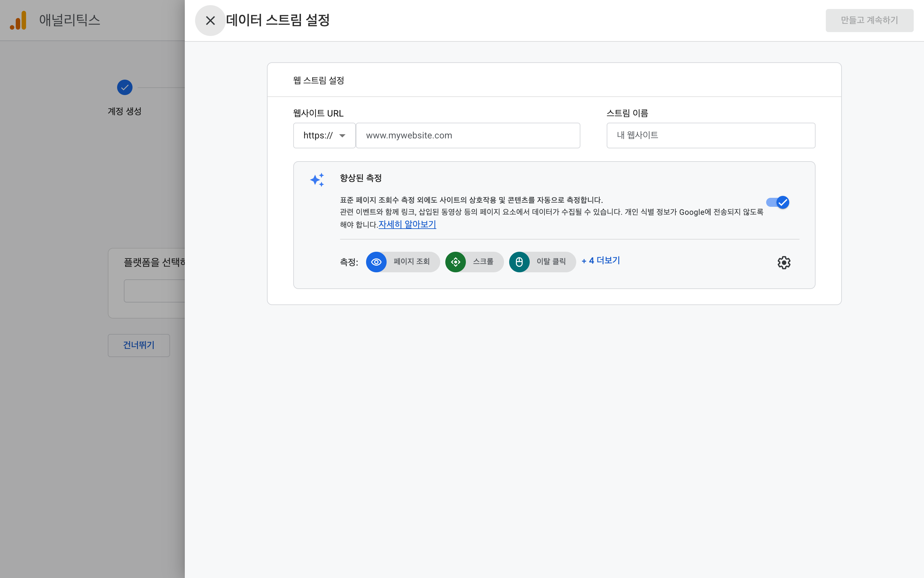This screenshot has height=578, width=924.
Task: Open the 자세히 알아보기 link
Action: point(407,224)
